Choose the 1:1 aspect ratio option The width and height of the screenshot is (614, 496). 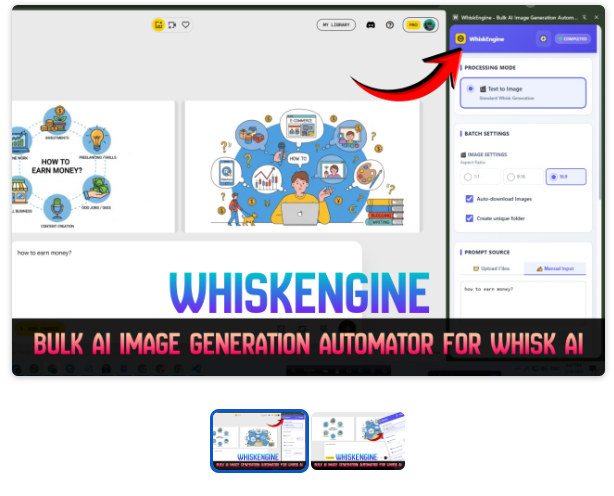point(480,177)
